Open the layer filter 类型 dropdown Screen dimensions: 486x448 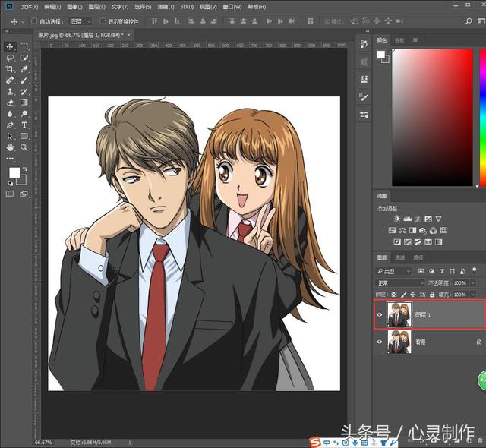click(393, 271)
